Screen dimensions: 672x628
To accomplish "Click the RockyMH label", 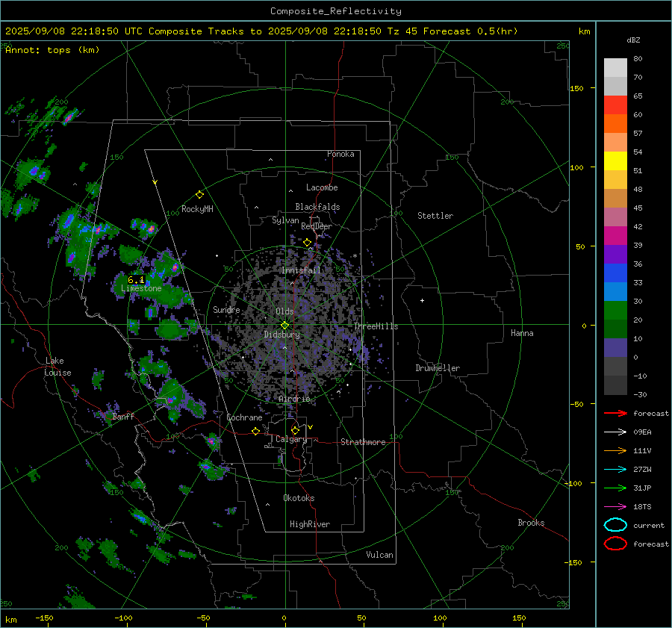I will [197, 209].
